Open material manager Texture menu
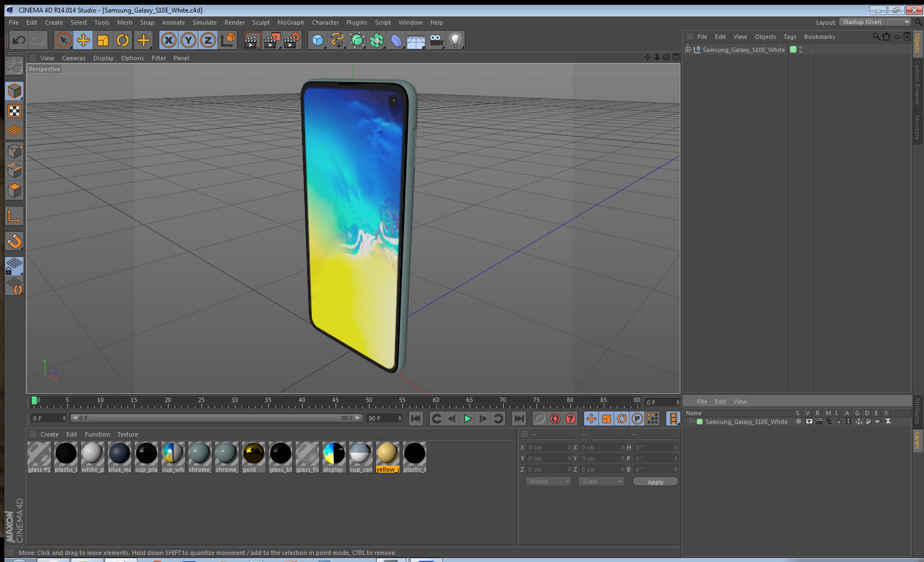This screenshot has width=924, height=562. 128,434
